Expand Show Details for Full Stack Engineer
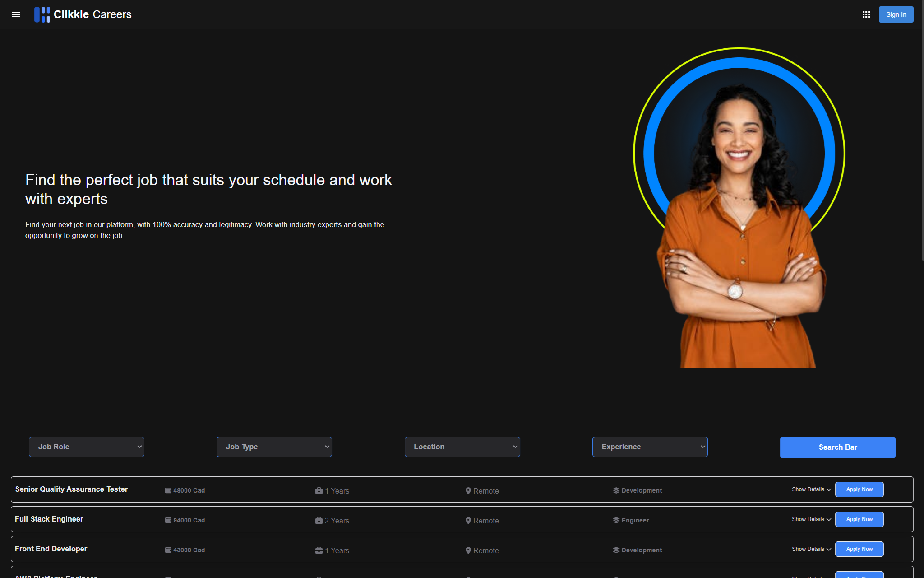 [811, 519]
